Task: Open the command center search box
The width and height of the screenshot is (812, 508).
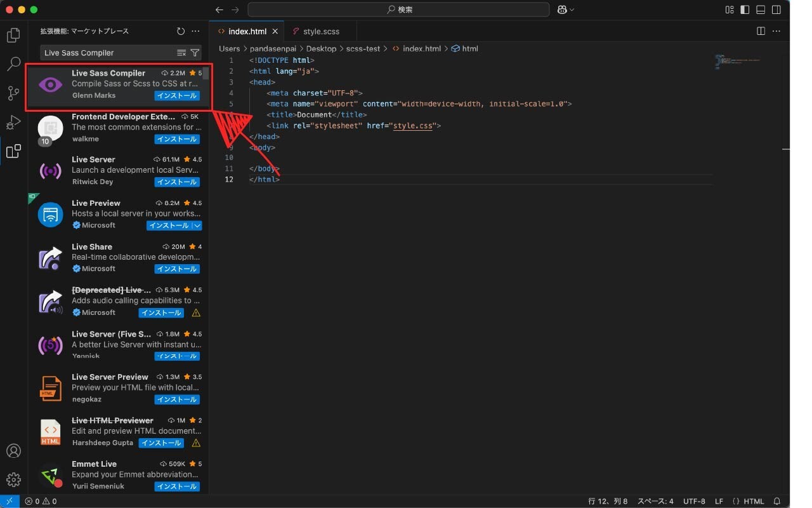Action: tap(398, 10)
